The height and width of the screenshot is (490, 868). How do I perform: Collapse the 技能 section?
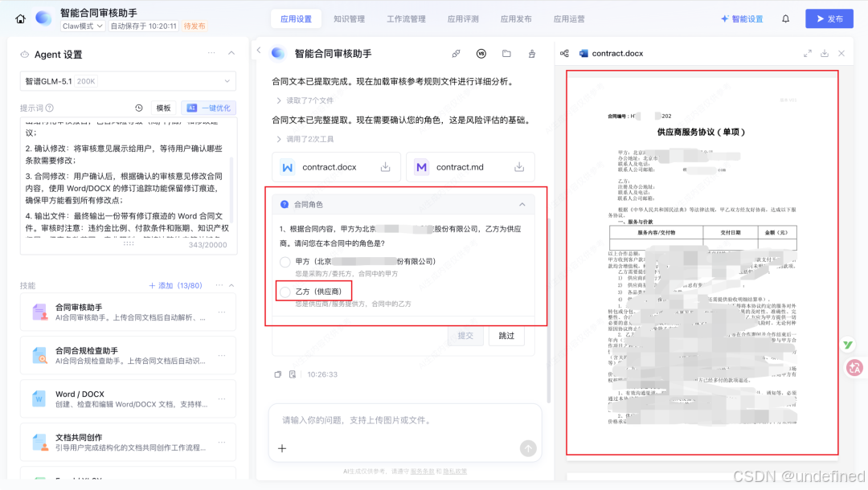[x=231, y=285]
